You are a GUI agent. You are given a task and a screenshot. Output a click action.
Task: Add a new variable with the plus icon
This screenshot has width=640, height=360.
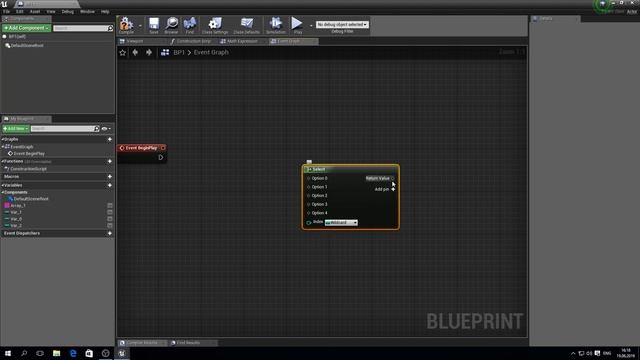tap(109, 185)
